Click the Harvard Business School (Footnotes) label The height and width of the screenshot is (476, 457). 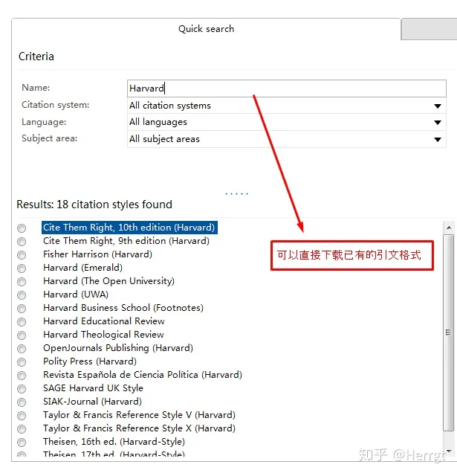coord(123,308)
